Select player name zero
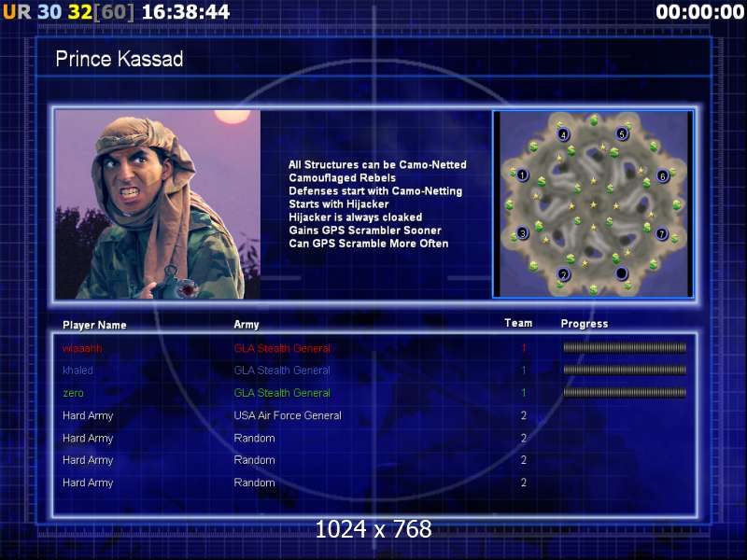 (73, 393)
